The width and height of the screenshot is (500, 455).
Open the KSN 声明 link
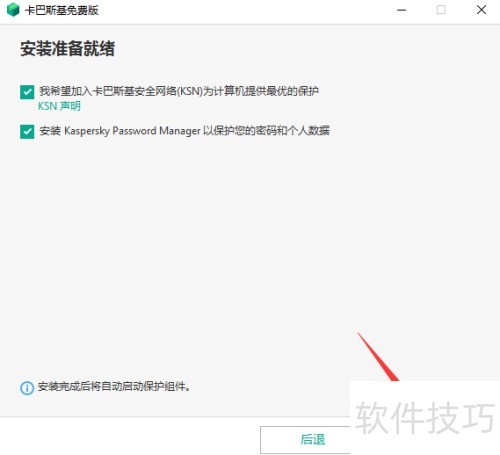pyautogui.click(x=59, y=106)
